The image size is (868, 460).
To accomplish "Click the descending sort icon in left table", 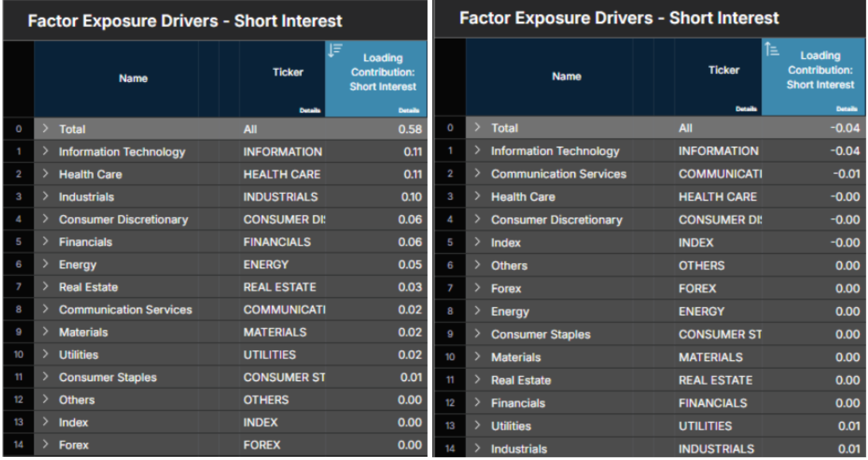I will tap(335, 50).
